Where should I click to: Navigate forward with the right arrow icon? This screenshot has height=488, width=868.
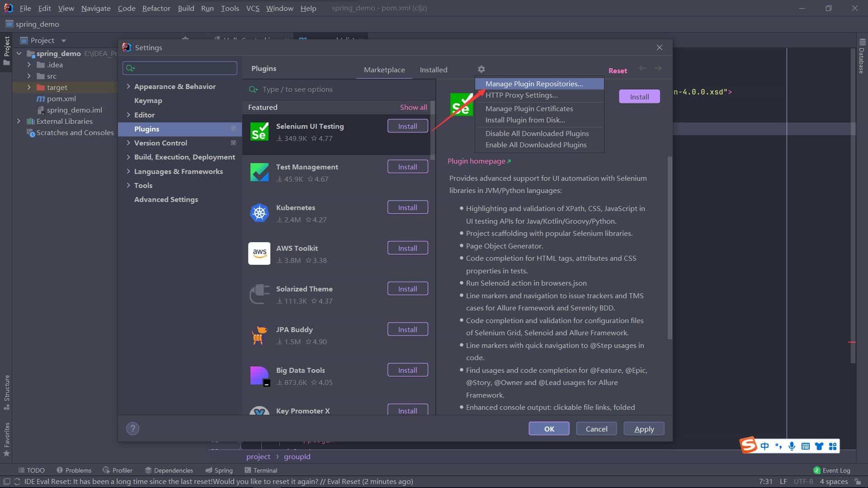(x=658, y=68)
